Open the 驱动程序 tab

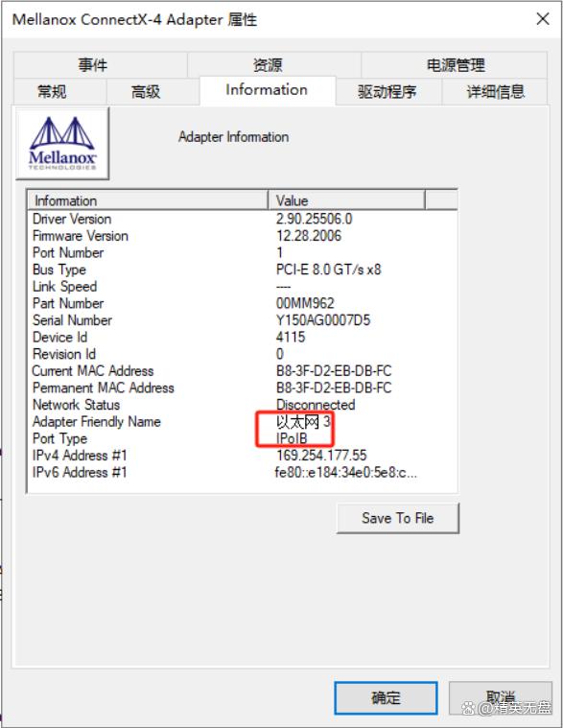pyautogui.click(x=388, y=91)
